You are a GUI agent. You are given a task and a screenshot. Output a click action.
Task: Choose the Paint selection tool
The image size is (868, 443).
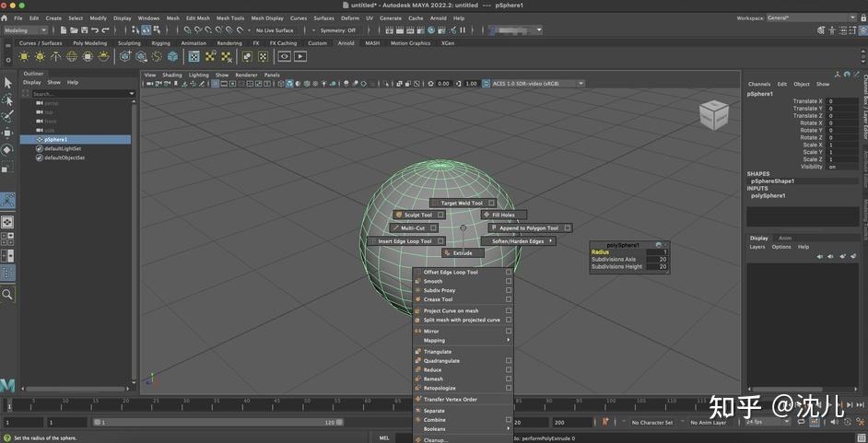pos(7,117)
